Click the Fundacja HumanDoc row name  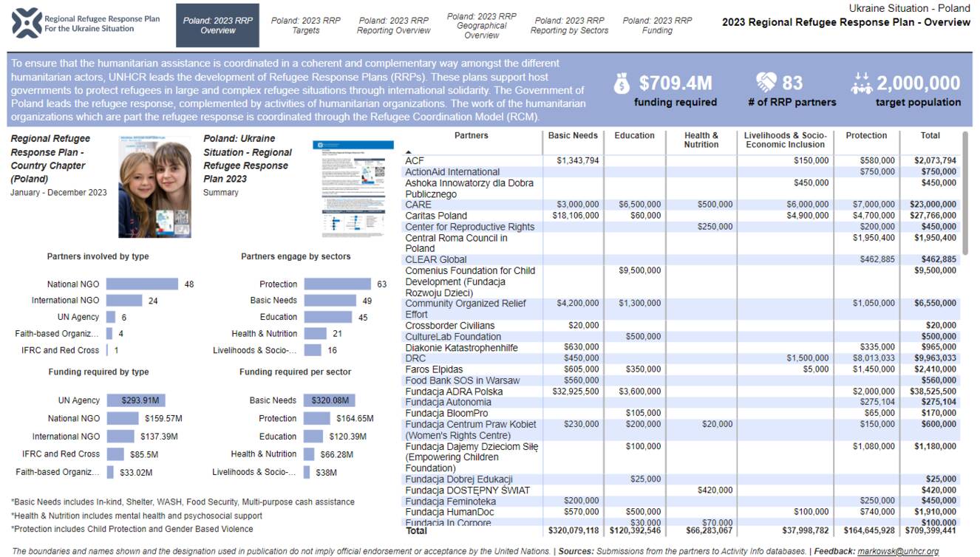pyautogui.click(x=450, y=512)
